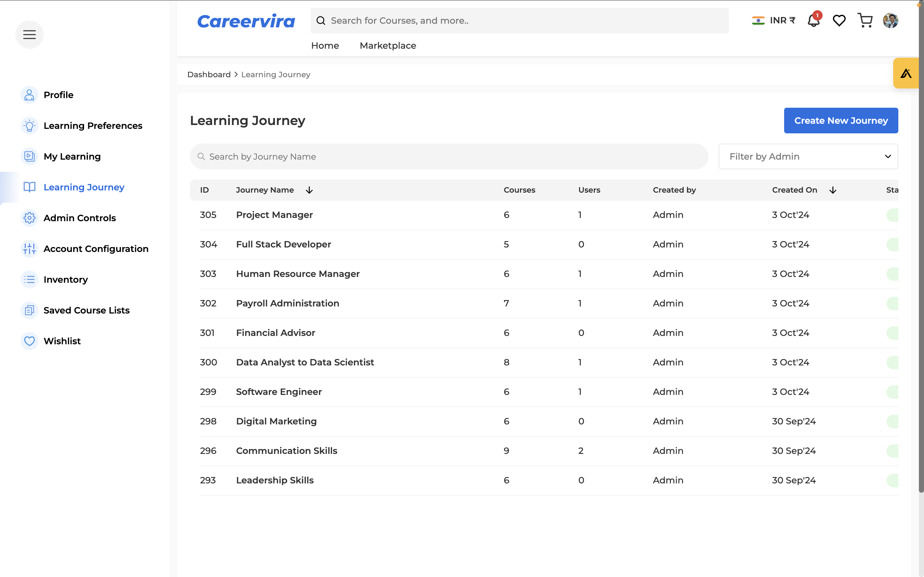Open the wishlist heart icon in header

(839, 21)
